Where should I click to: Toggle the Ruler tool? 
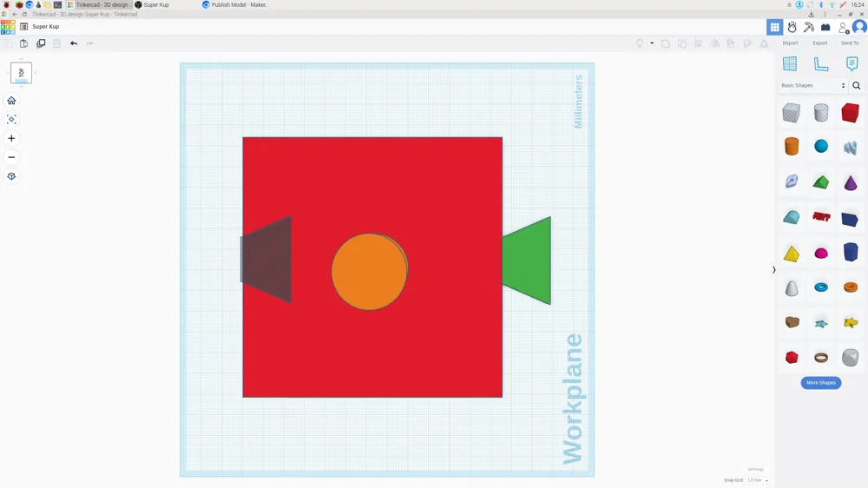821,63
